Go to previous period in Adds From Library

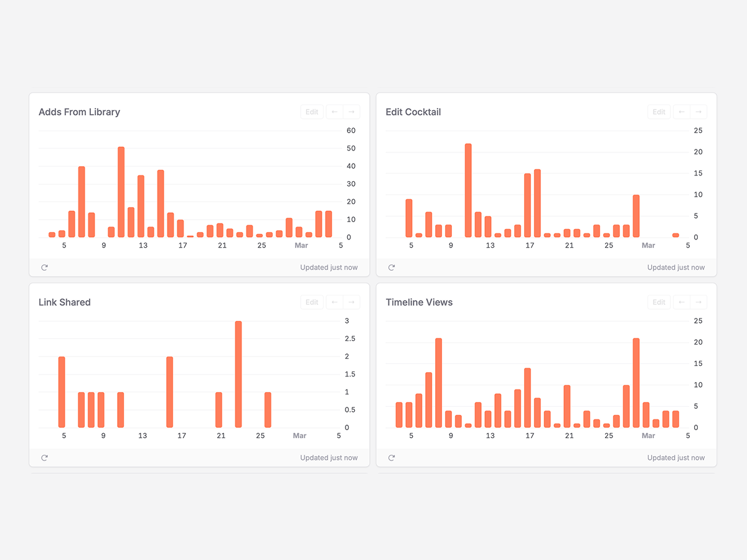(x=335, y=112)
